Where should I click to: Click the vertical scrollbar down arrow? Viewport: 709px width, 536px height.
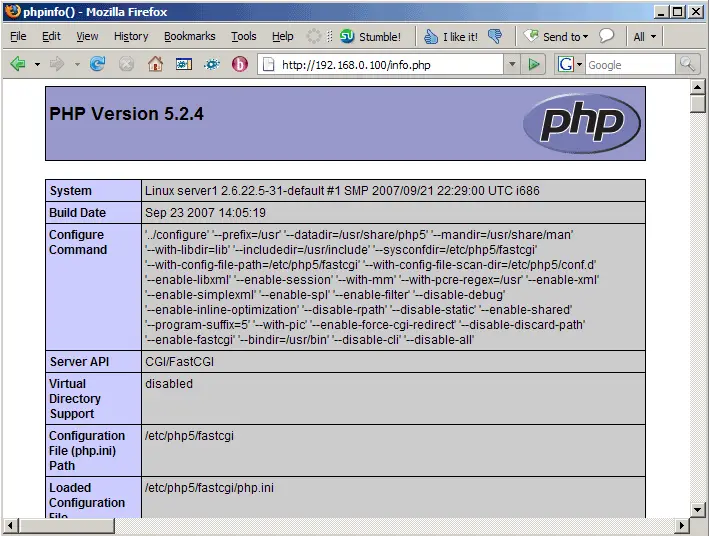point(698,509)
